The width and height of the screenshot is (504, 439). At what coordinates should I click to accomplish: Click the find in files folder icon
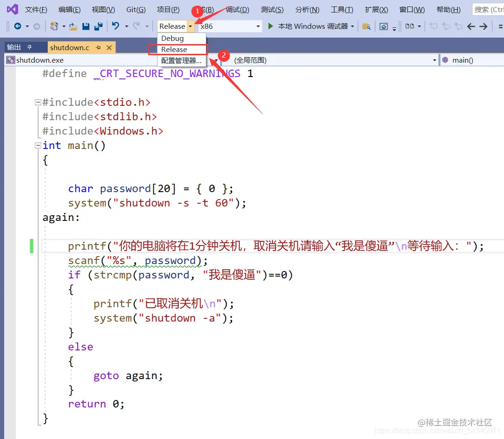pos(367,26)
